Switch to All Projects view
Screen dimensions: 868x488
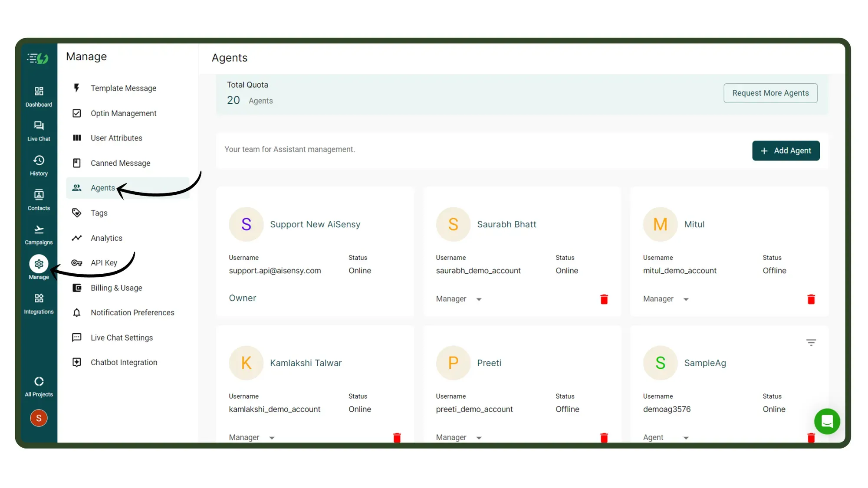tap(39, 385)
